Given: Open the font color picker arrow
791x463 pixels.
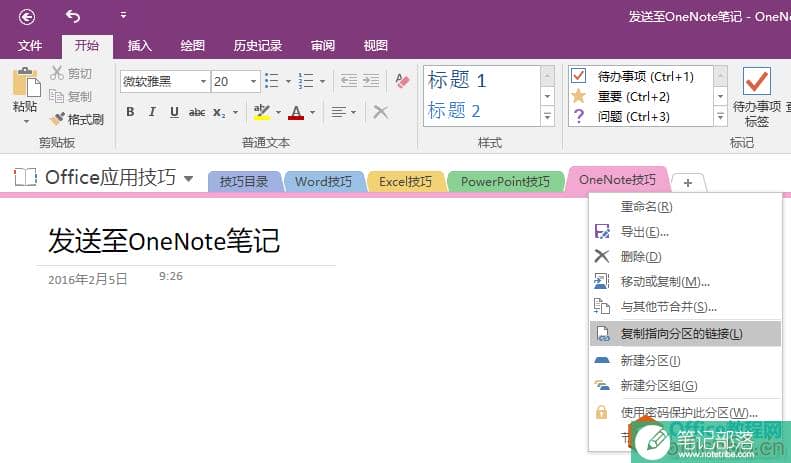Looking at the screenshot, I should pos(312,112).
